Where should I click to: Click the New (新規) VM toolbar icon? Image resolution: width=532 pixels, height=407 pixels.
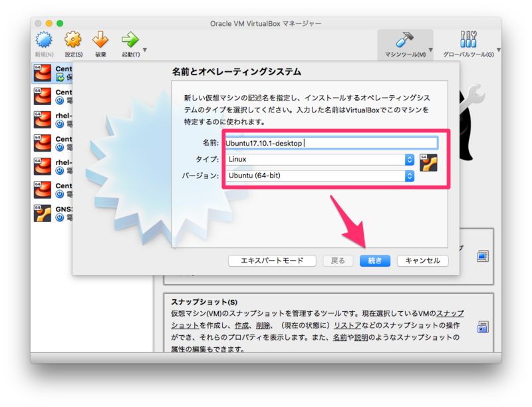tap(44, 40)
